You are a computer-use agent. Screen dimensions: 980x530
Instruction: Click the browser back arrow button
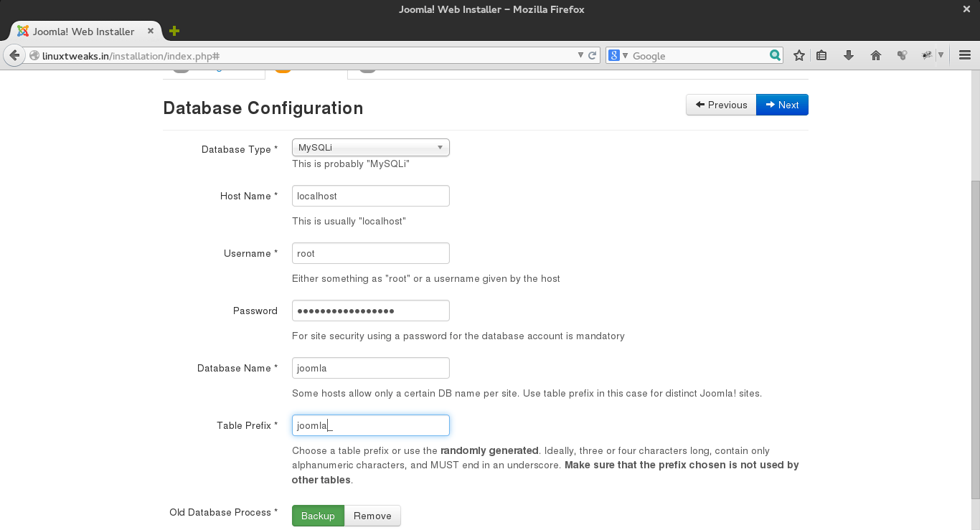(x=14, y=55)
